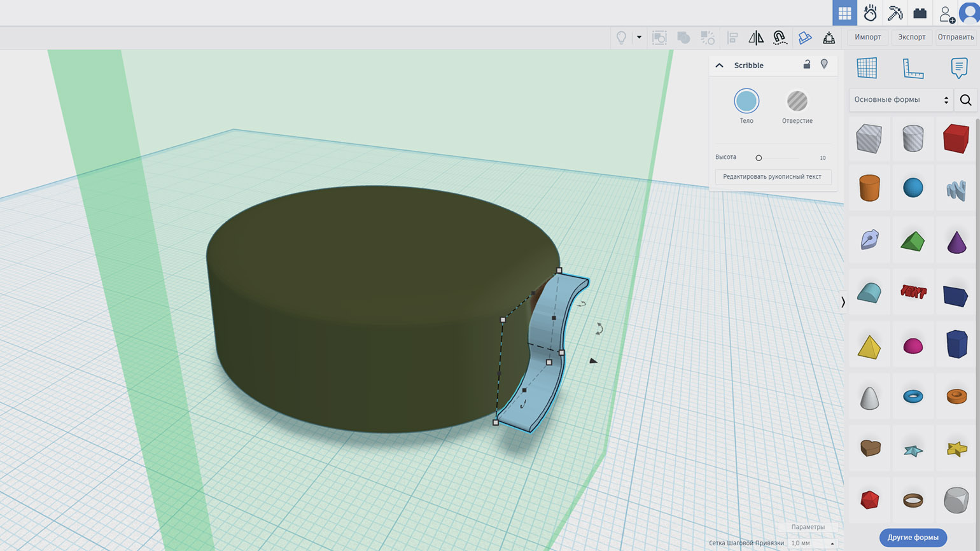Click the invite collaborator icon
The height and width of the screenshot is (551, 980).
pyautogui.click(x=946, y=13)
